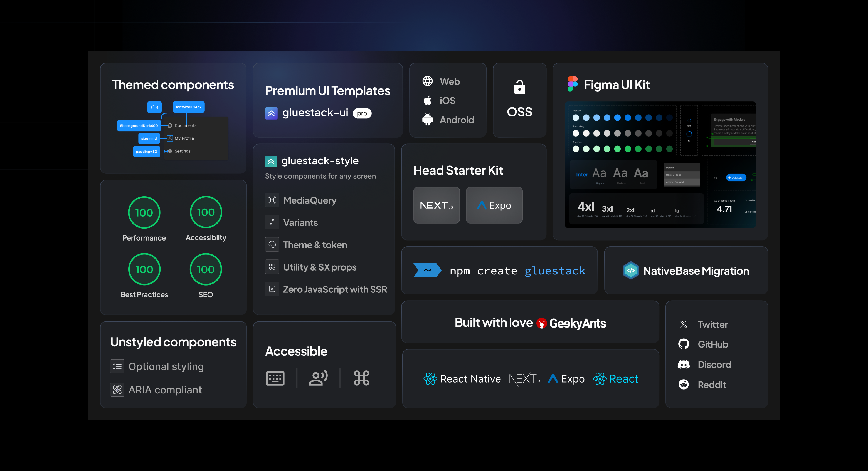Click the 4xl font size sample
This screenshot has width=868, height=471.
point(586,206)
